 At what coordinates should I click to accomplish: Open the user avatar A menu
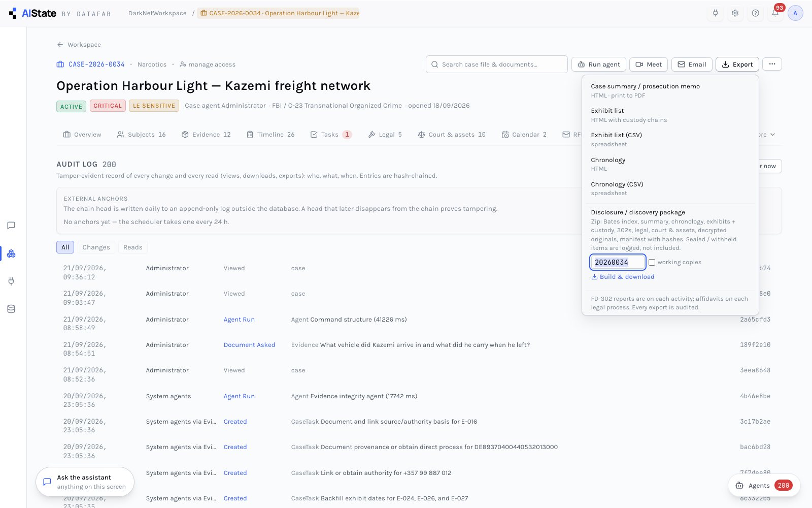click(x=795, y=13)
